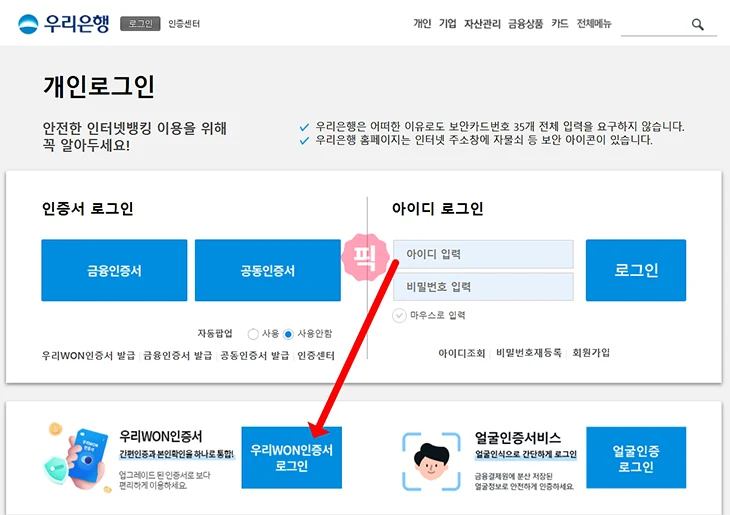Click the 우리WON인증서 title text

161,436
